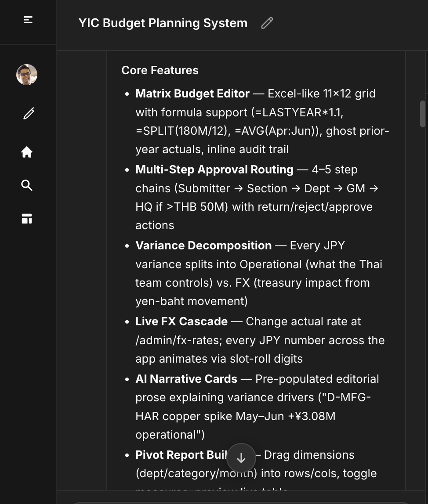This screenshot has height=504, width=428.
Task: Jump down using the circular down-arrow overlay
Action: click(x=241, y=457)
